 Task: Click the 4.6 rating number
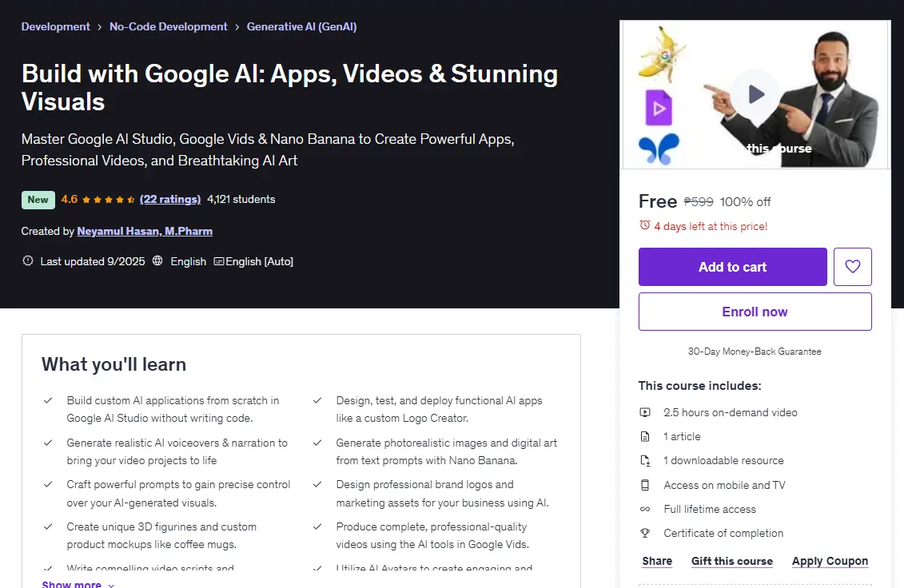click(70, 199)
